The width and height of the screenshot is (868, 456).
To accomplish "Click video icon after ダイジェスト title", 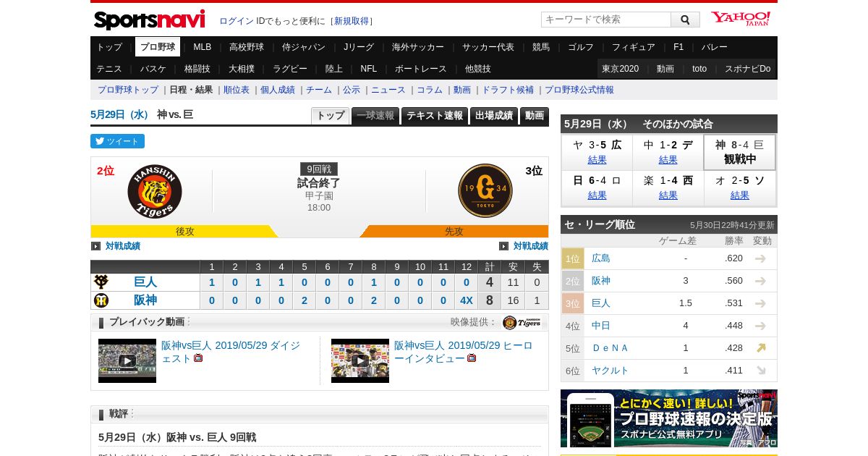I will coord(198,358).
